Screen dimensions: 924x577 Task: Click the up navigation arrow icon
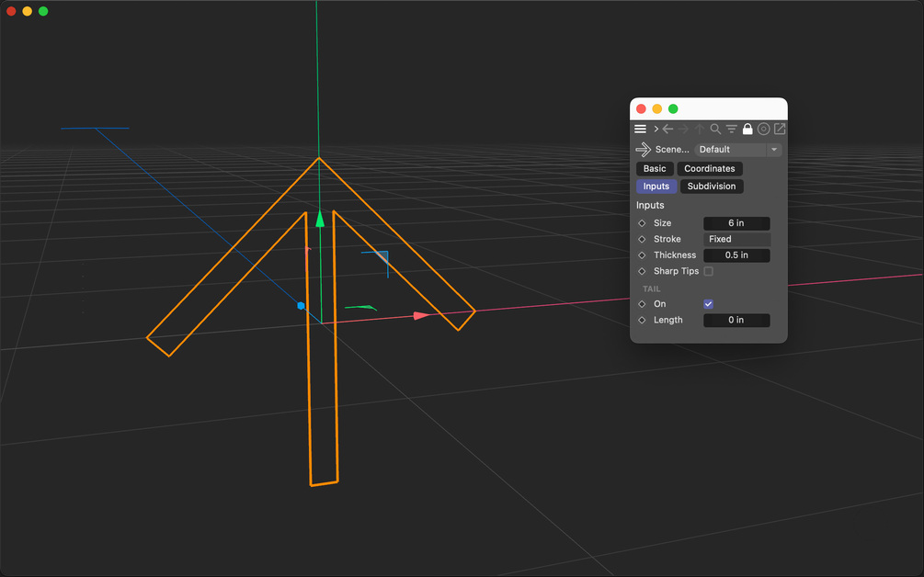[699, 129]
